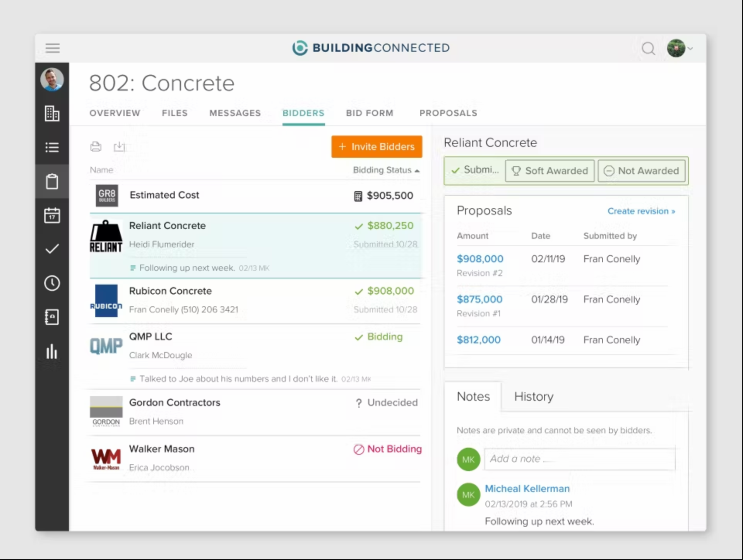Select the clipboard sidebar icon
The image size is (743, 560).
pos(52,181)
